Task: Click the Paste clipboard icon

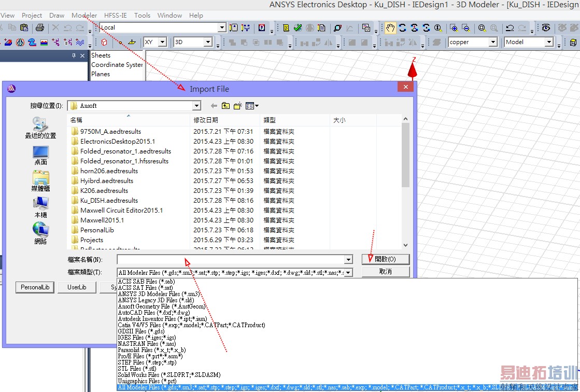Action: pos(24,28)
